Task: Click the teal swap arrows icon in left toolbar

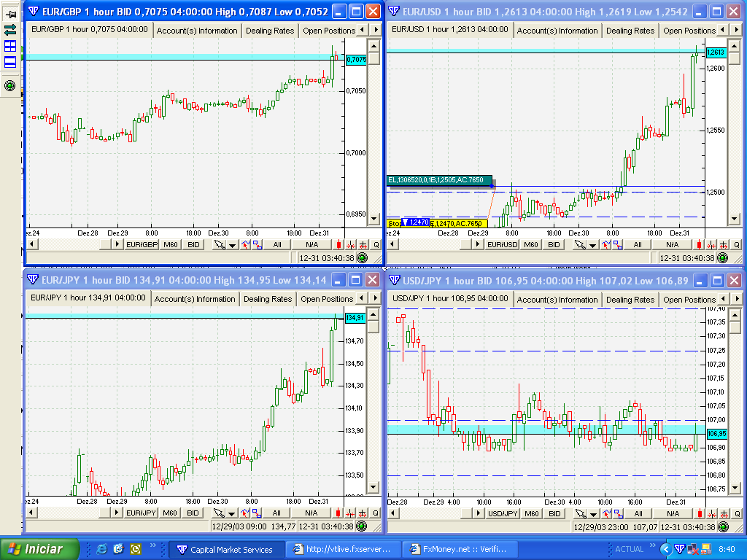Action: (x=10, y=30)
